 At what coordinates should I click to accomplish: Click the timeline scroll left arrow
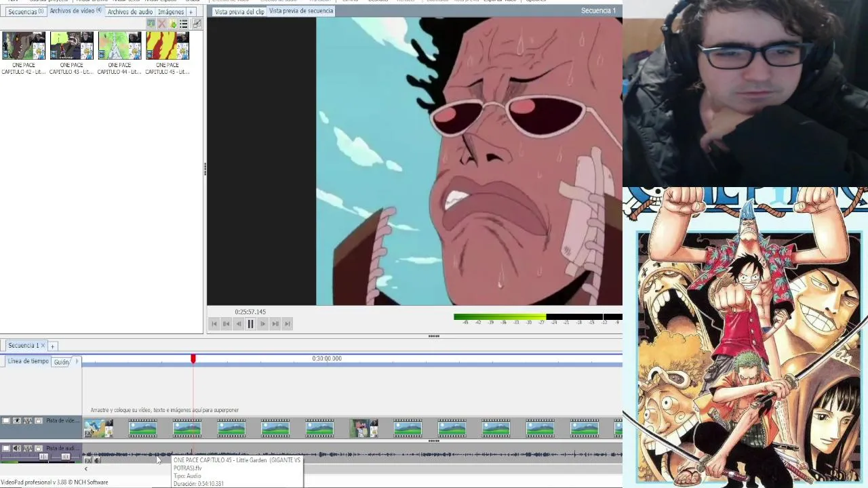[86, 469]
